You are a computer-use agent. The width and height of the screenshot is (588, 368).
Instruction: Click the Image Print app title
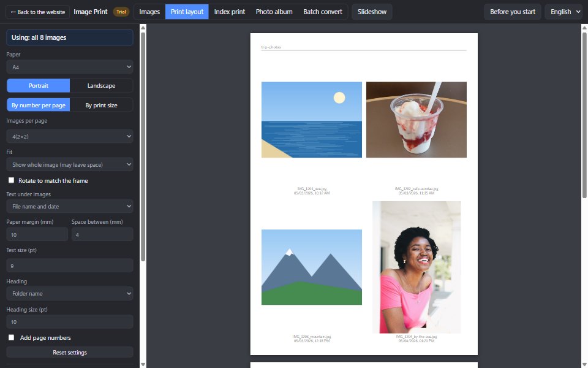pyautogui.click(x=91, y=12)
